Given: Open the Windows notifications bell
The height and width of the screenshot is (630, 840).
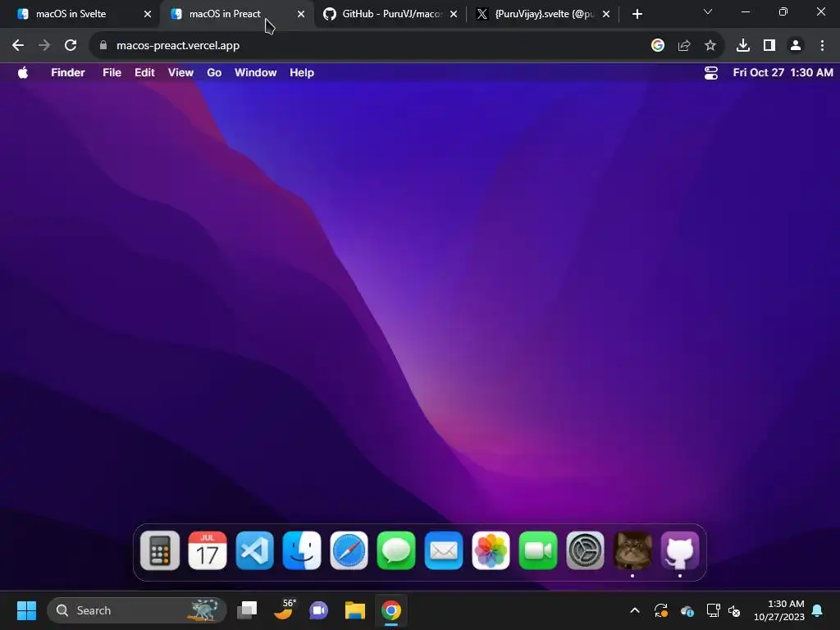Looking at the screenshot, I should tap(818, 610).
